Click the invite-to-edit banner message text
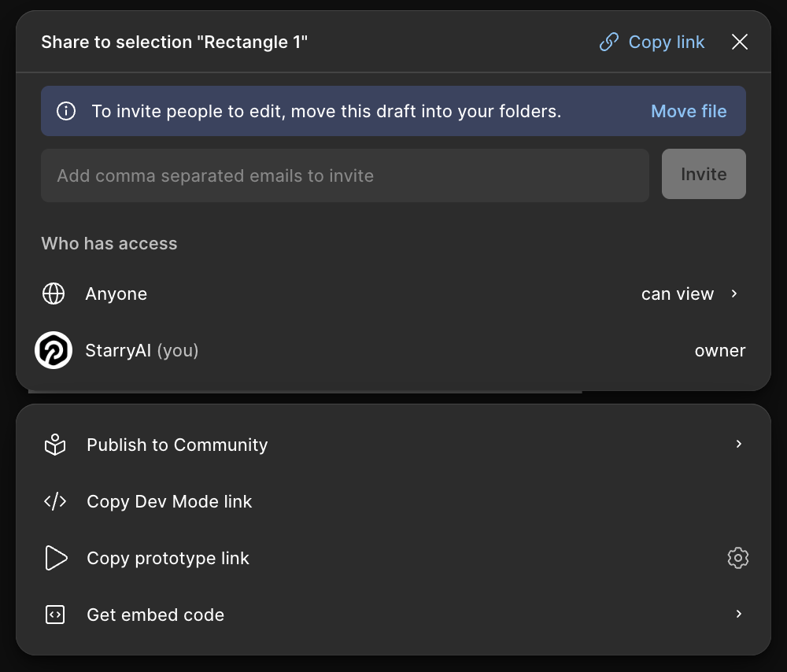 [x=327, y=111]
